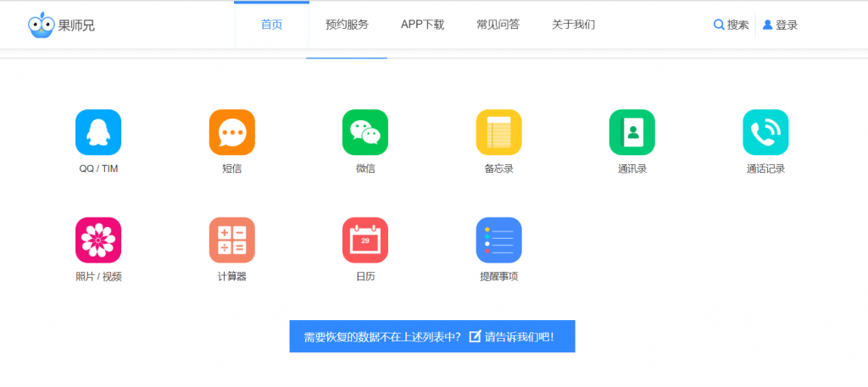Click the 通话记录 label text
The image size is (868, 387).
(765, 169)
